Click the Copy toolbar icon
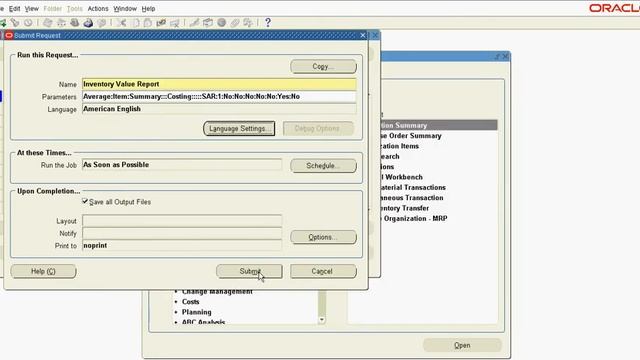Screen dimensions: 640x360 [135, 23]
